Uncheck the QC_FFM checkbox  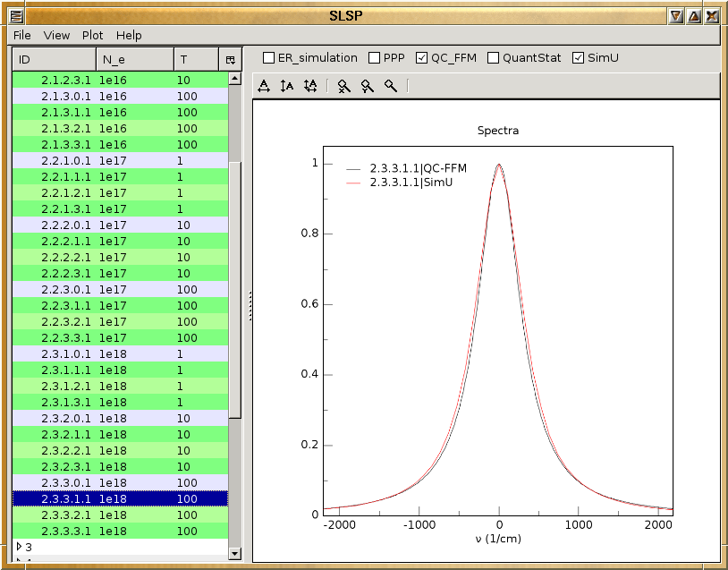(x=422, y=58)
